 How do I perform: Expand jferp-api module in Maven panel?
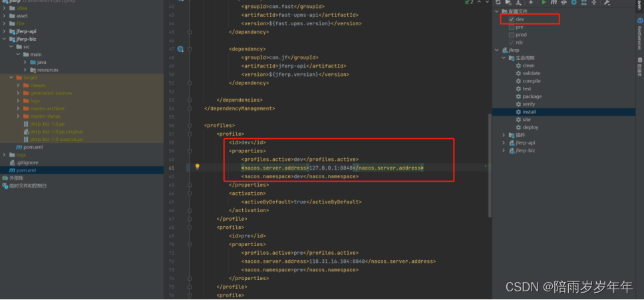point(504,143)
